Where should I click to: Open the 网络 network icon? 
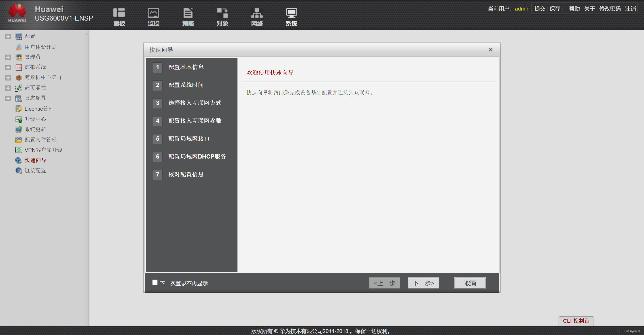click(257, 13)
